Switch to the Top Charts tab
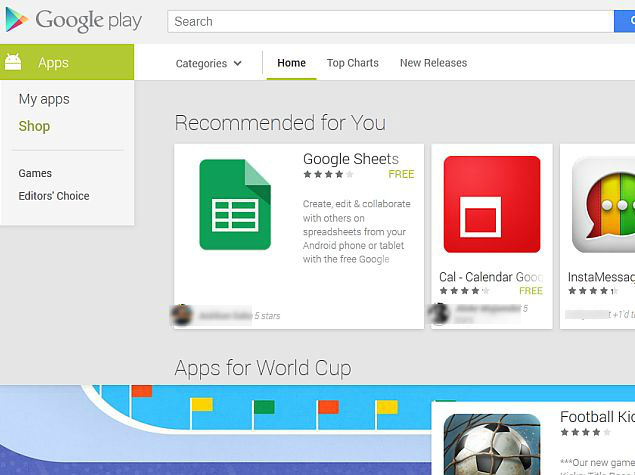Screen dimensions: 635x475 point(352,63)
